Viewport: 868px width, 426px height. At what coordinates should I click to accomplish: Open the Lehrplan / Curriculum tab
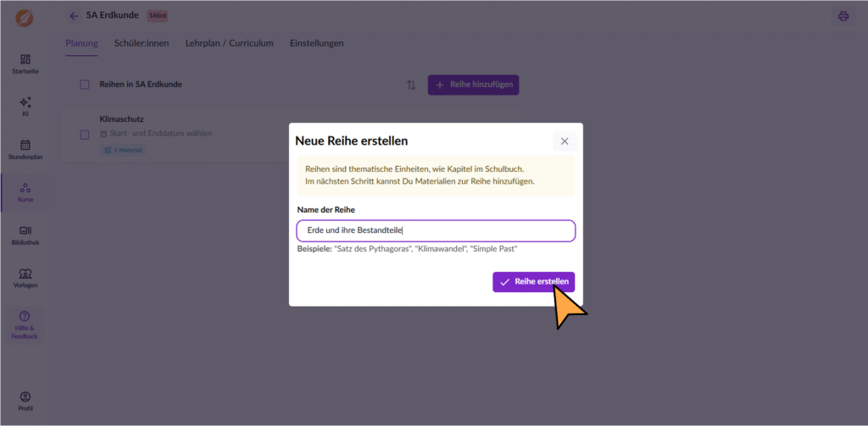click(x=229, y=43)
